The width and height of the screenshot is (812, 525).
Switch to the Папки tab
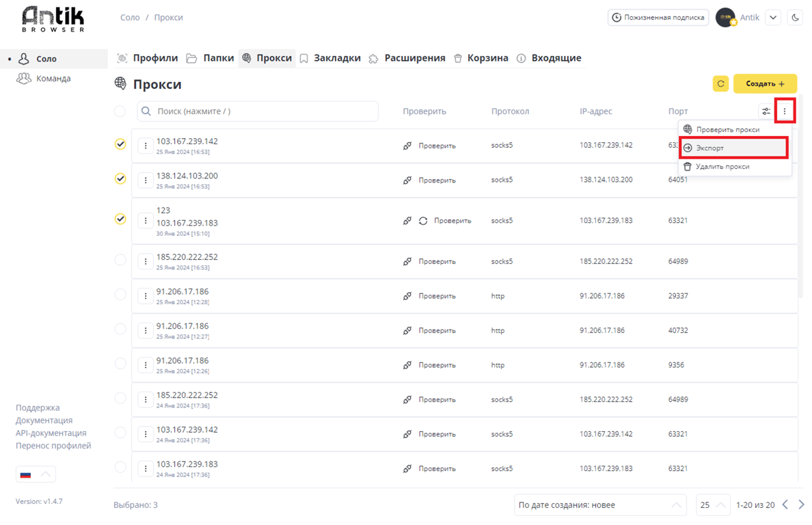[x=211, y=58]
